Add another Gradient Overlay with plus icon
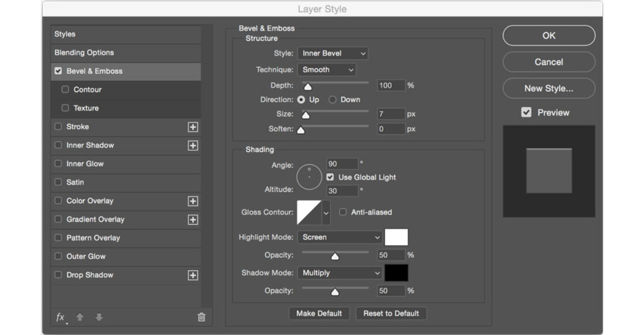Screen dimensions: 644x335 (x=193, y=220)
